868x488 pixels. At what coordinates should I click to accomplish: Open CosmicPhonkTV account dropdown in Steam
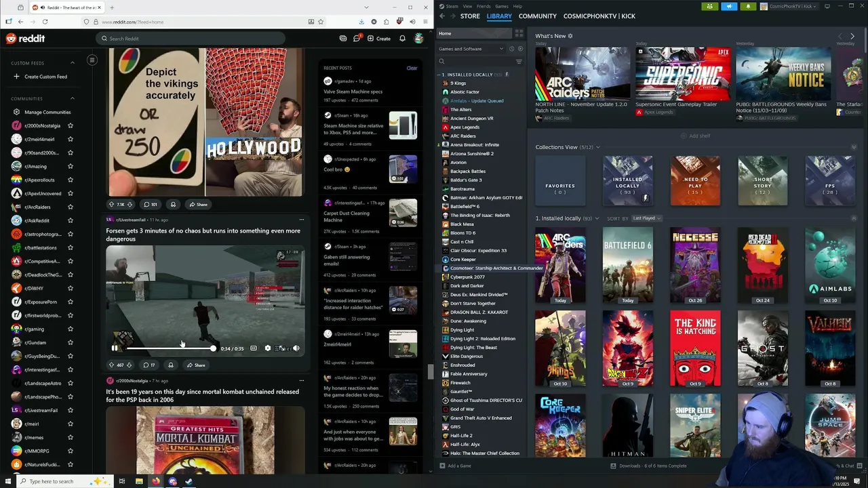click(789, 6)
